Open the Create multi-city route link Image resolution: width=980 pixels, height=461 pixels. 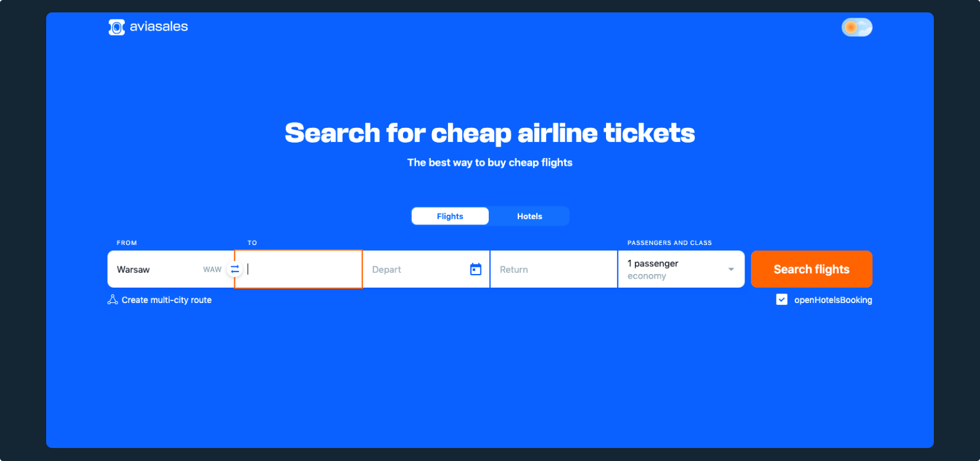tap(166, 300)
